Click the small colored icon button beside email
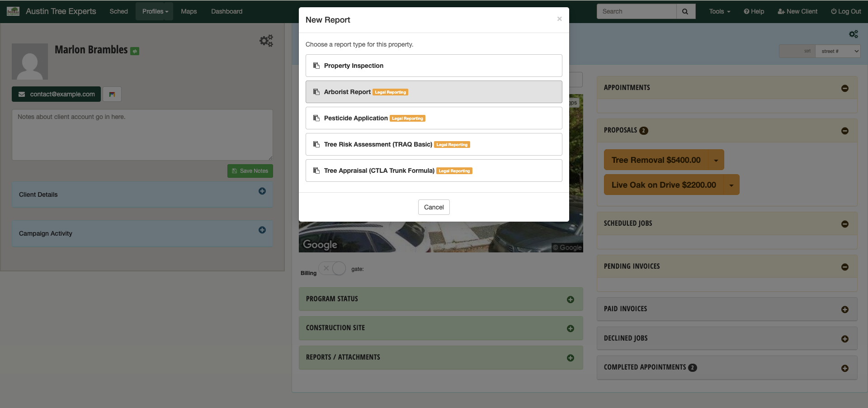The width and height of the screenshot is (868, 408). tap(112, 94)
